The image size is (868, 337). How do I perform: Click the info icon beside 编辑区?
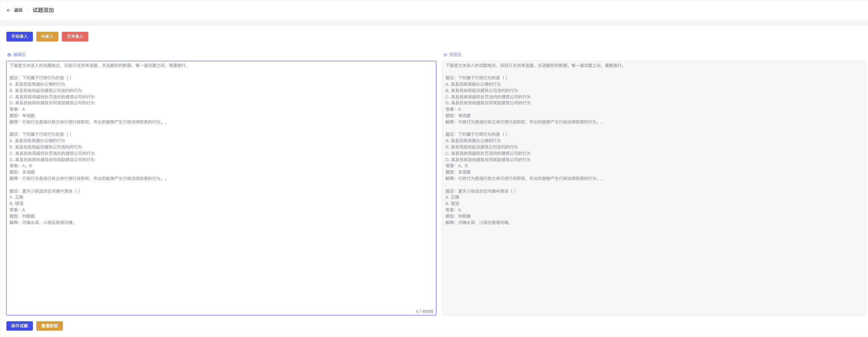point(9,55)
